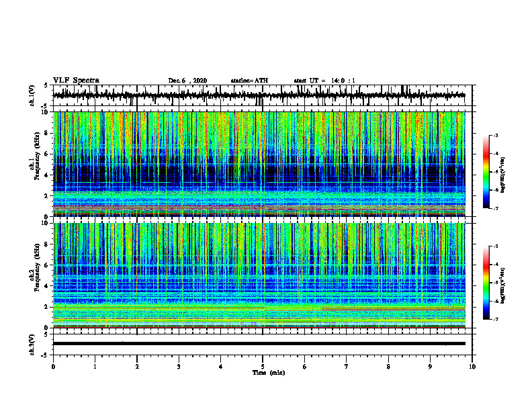Viewport: 532px width, 411px height.
Task: Click the "3" tick on time axis
Action: click(x=179, y=367)
